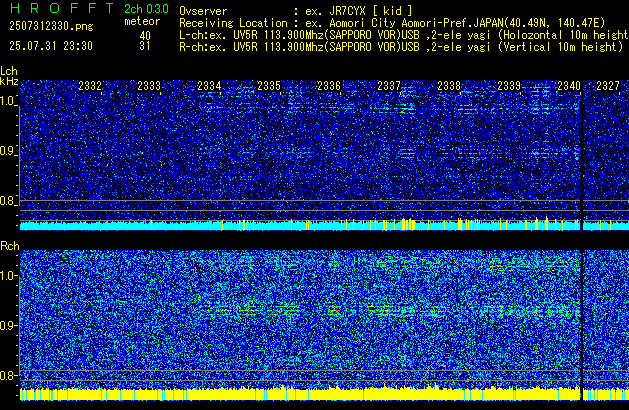This screenshot has width=629, height=410.
Task: Click the Lch channel label
Action: (9, 71)
